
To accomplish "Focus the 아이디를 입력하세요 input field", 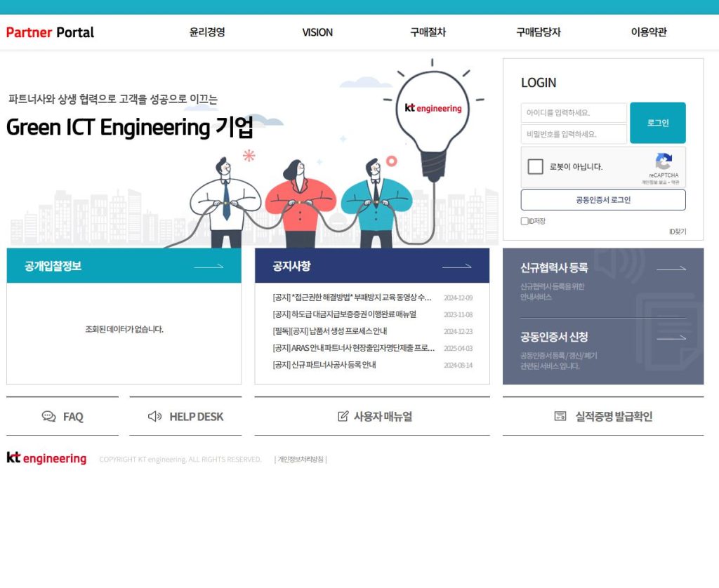I will 574,113.
